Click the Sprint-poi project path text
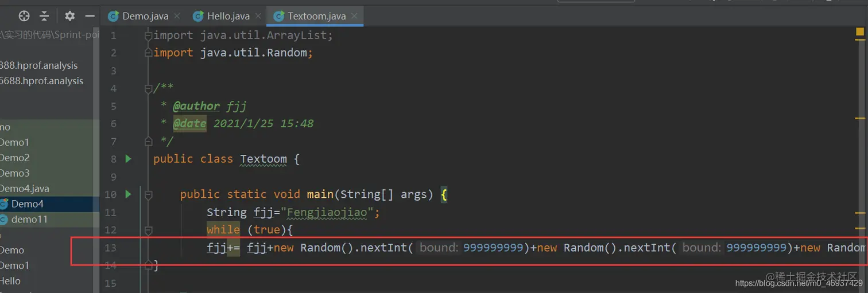 [49, 34]
